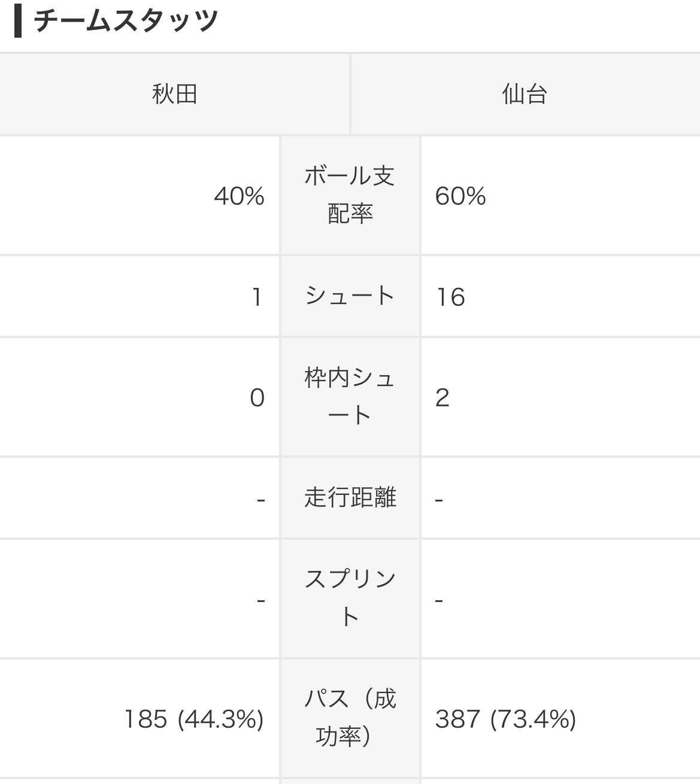Click the スプリント stat label

tap(350, 598)
